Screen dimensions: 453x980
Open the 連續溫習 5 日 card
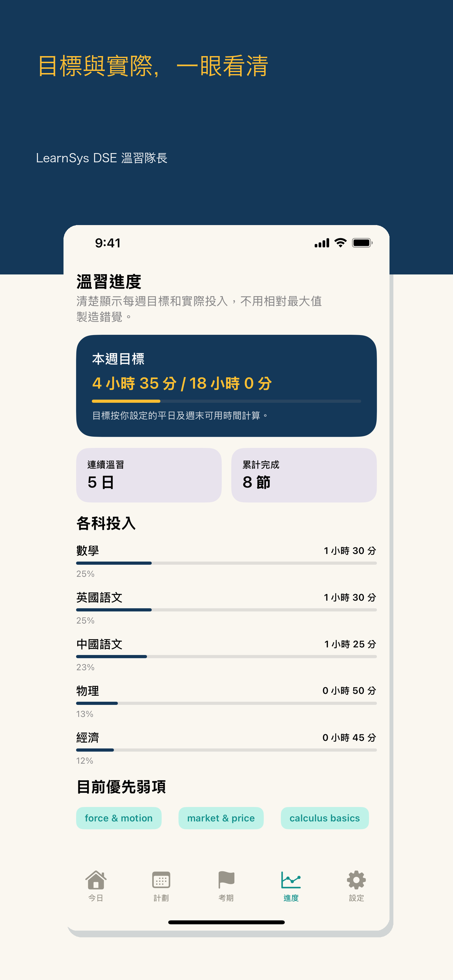pos(149,475)
